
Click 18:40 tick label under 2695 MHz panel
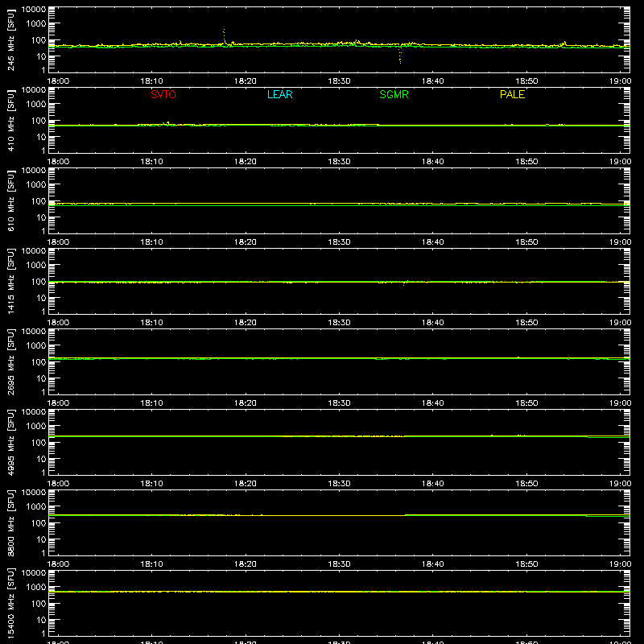coord(433,403)
